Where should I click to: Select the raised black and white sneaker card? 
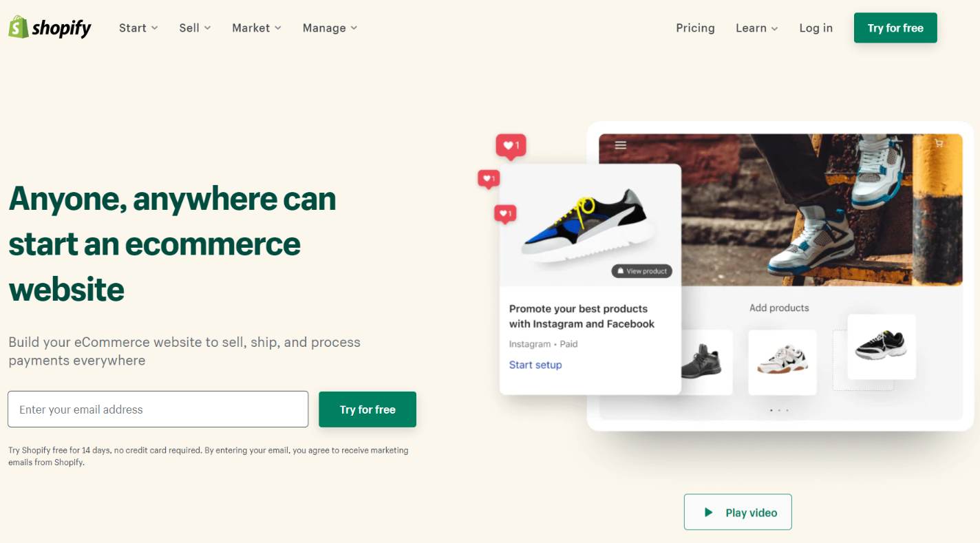[882, 347]
